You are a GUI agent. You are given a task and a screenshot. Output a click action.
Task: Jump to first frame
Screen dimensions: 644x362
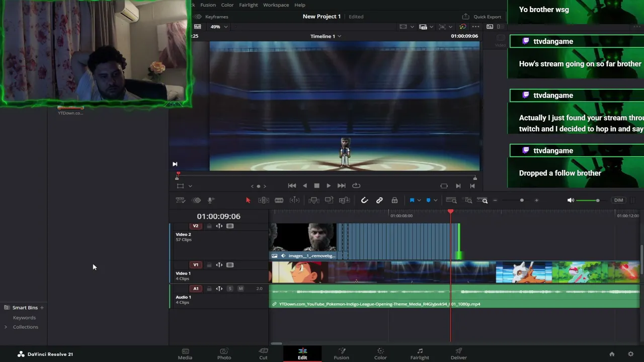tap(292, 186)
